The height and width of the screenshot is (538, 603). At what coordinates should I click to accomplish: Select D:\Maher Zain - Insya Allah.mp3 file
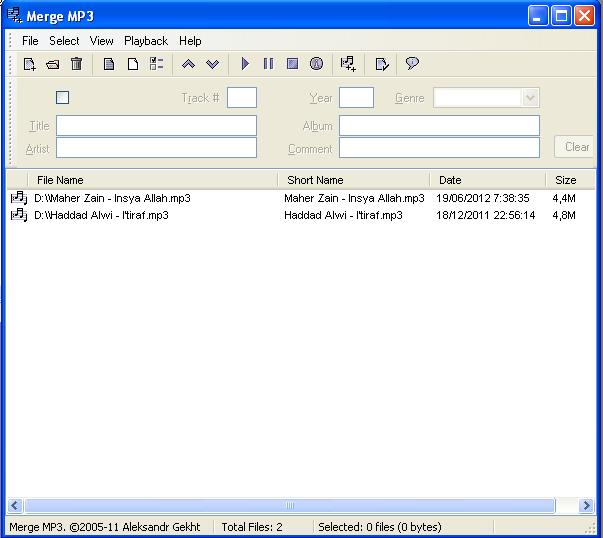(x=112, y=198)
